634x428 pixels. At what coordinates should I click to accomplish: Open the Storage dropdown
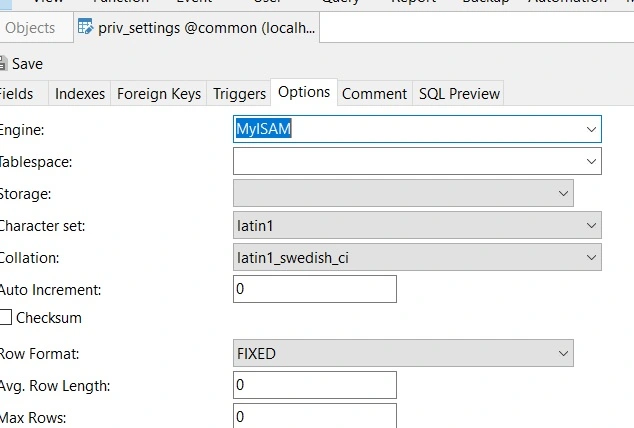coord(403,193)
